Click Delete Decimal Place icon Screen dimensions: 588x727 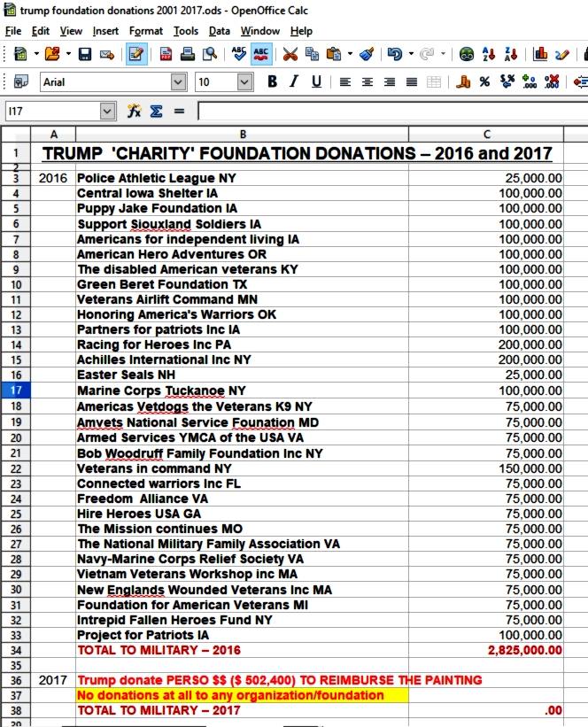coord(552,82)
